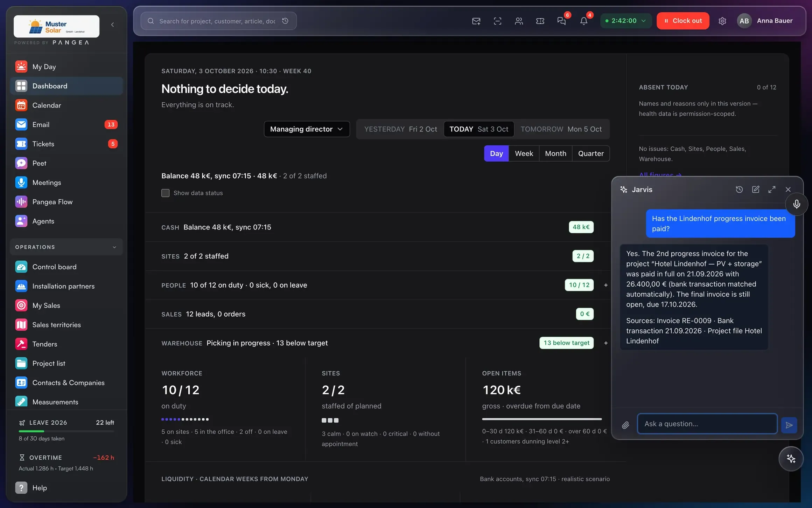Tick the Show data status checkbox

click(165, 193)
